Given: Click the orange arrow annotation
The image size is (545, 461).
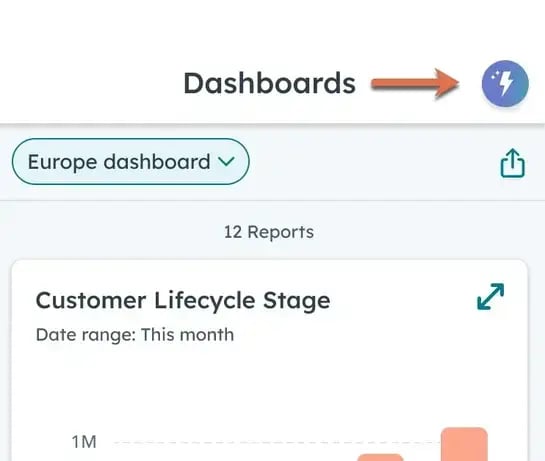Looking at the screenshot, I should coord(415,83).
